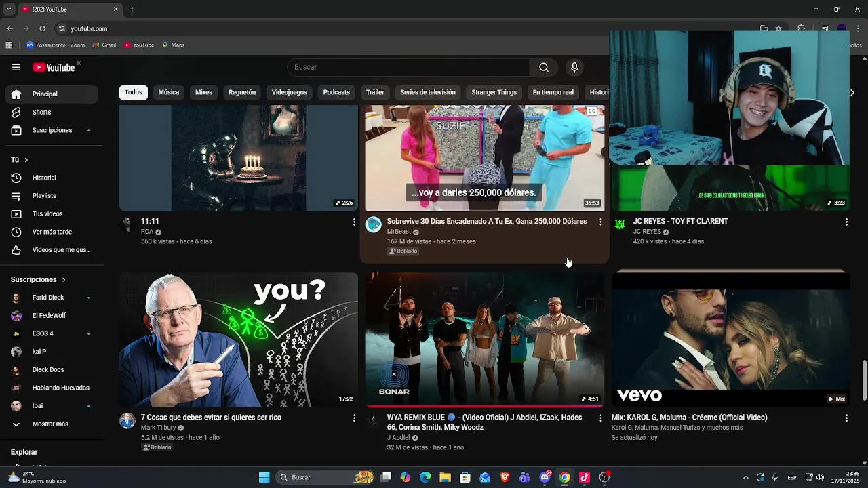Open File Explorer from the taskbar
The width and height of the screenshot is (868, 488).
tap(445, 477)
